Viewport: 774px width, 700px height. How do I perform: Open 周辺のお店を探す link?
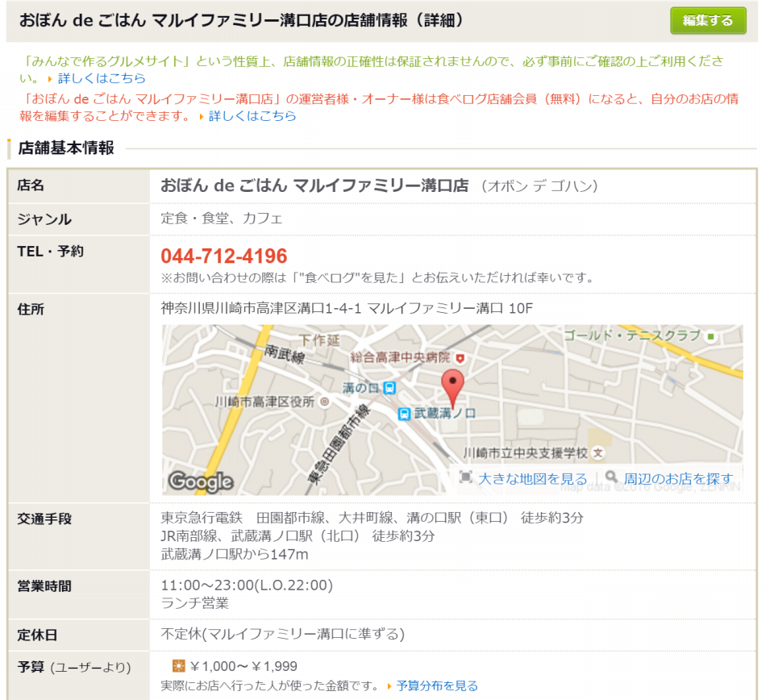pyautogui.click(x=678, y=478)
